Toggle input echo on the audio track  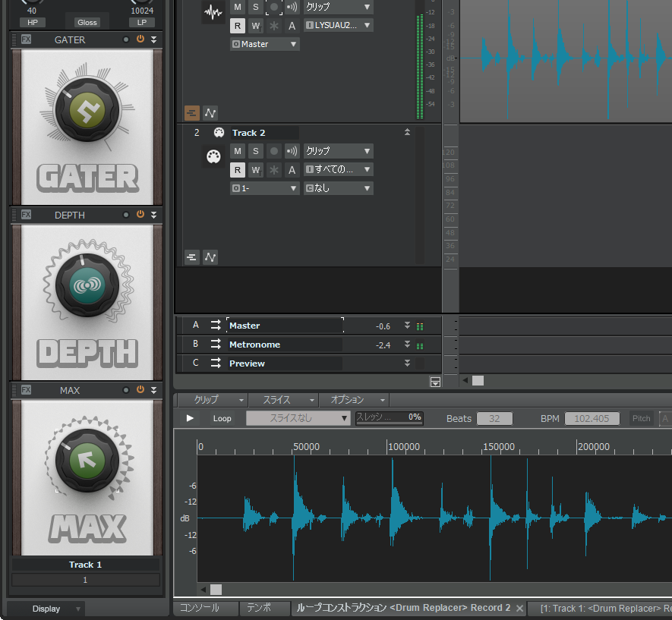[x=292, y=7]
